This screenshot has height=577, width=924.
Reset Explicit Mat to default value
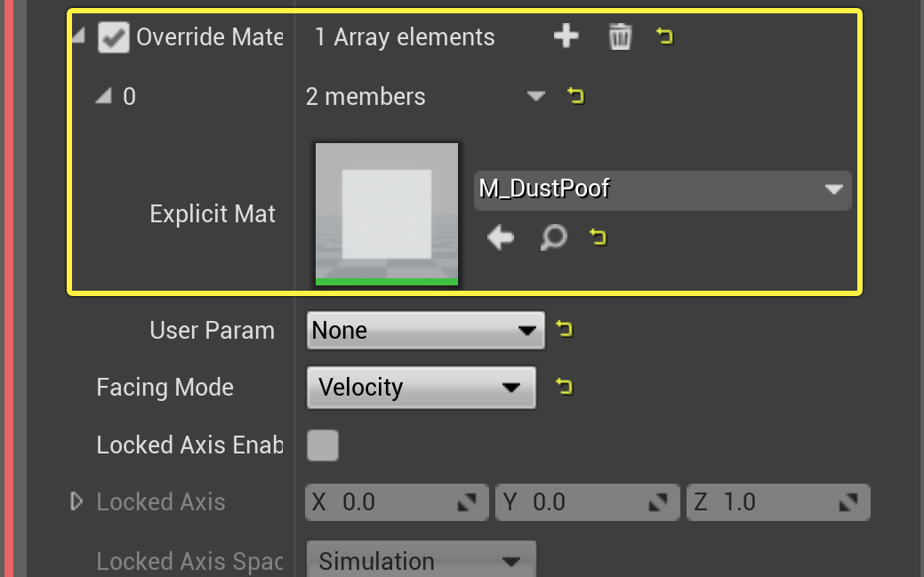[x=599, y=236]
